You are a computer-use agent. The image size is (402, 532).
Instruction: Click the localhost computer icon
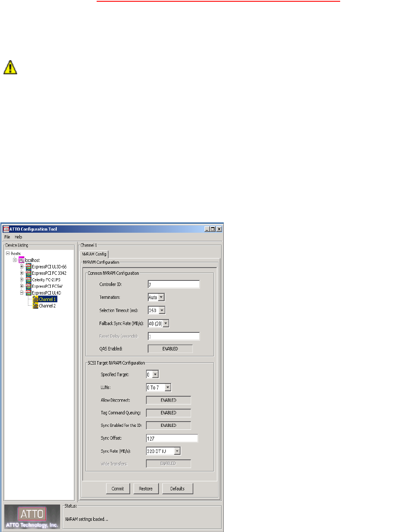point(22,260)
